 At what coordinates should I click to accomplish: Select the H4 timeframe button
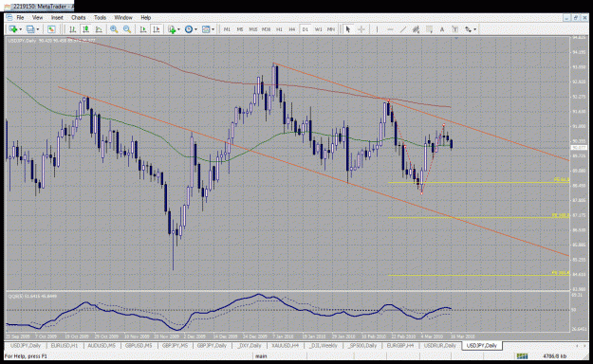[292, 29]
